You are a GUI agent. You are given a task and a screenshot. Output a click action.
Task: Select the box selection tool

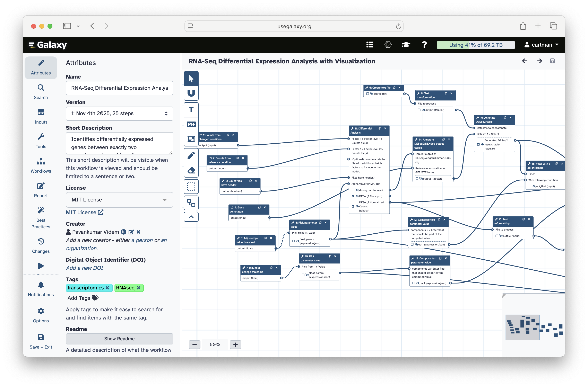coord(191,187)
